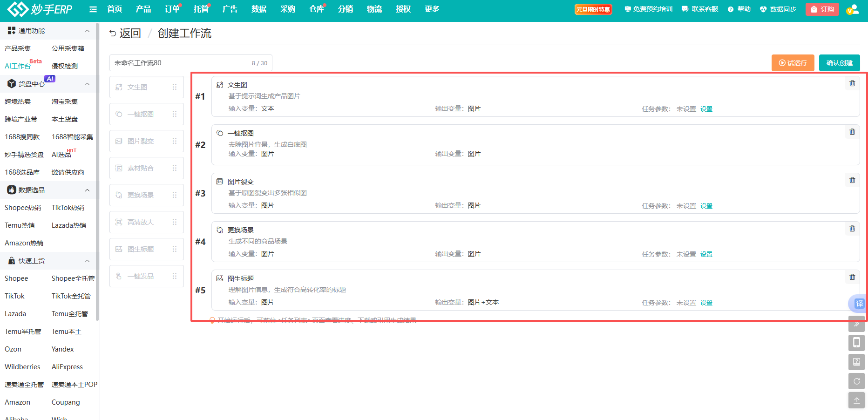868x420 pixels.
Task: Open the 仓库 top menu
Action: (317, 9)
